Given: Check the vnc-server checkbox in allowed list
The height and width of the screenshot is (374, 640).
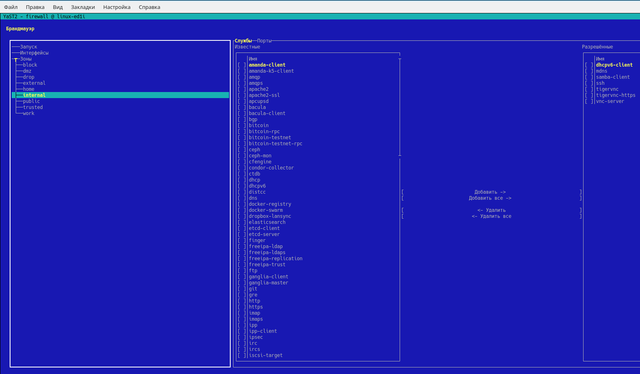Looking at the screenshot, I should click(589, 101).
